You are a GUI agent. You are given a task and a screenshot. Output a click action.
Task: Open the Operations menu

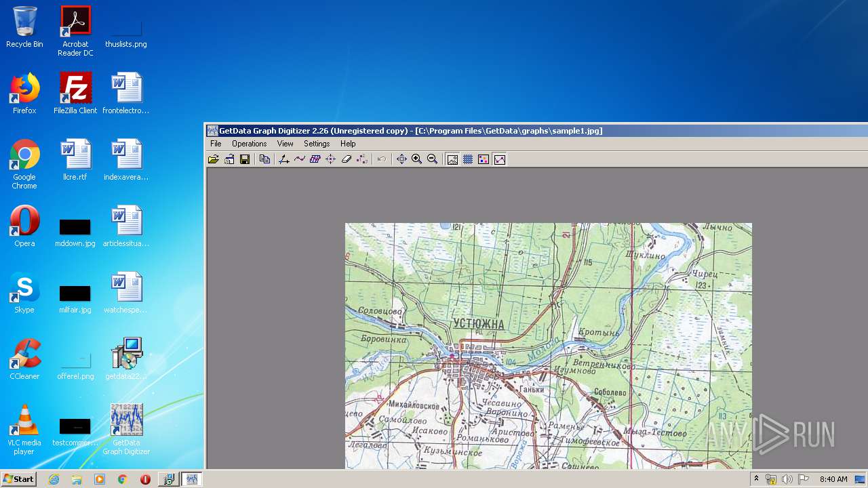tap(249, 144)
